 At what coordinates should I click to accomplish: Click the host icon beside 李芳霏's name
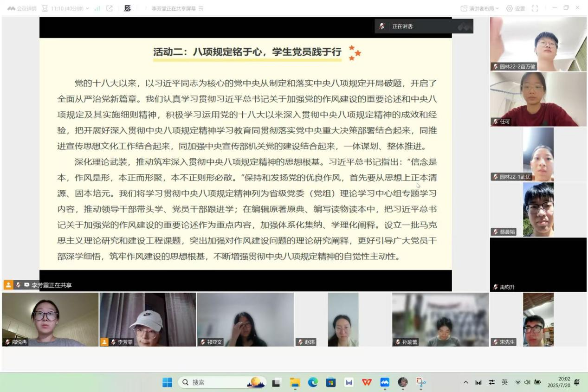[104, 342]
